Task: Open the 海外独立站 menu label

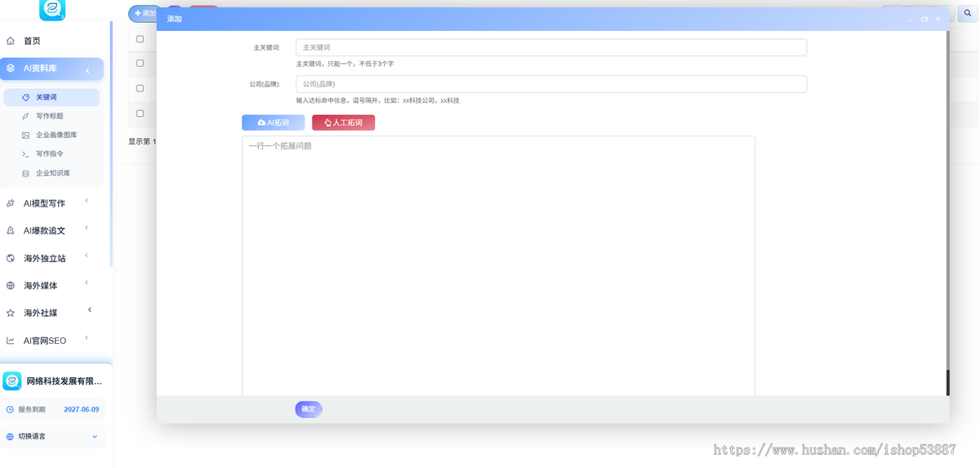Action: (45, 259)
